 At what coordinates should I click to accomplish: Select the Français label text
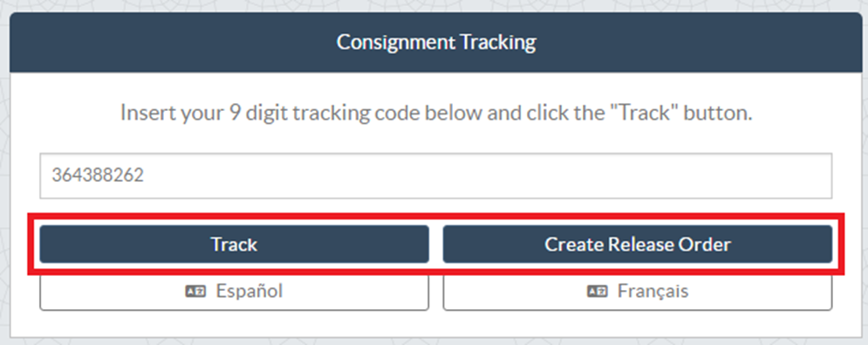pyautogui.click(x=653, y=291)
